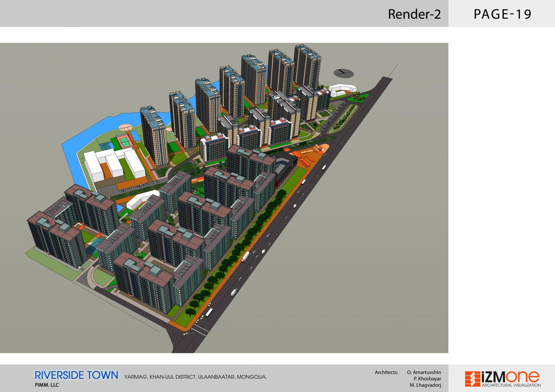Click the PIMM. LLC client text
The height and width of the screenshot is (392, 555).
point(47,385)
